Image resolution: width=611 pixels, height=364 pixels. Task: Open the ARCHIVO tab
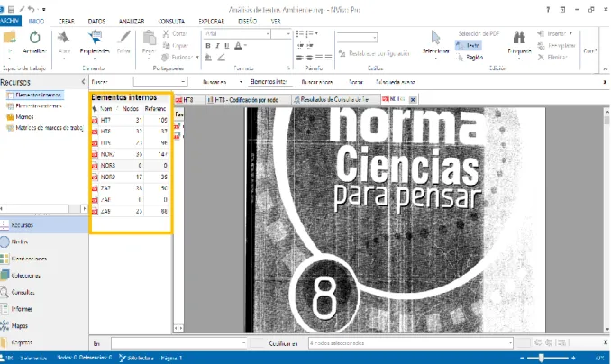(9, 21)
